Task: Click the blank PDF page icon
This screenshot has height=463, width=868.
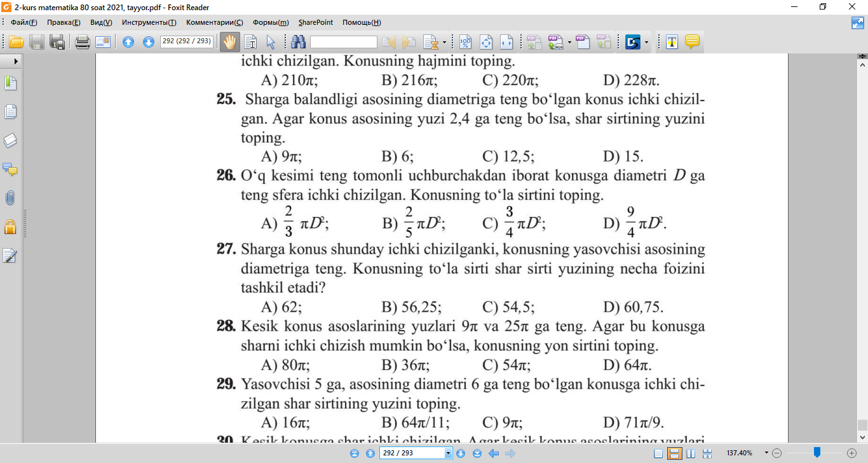Action: [x=583, y=43]
